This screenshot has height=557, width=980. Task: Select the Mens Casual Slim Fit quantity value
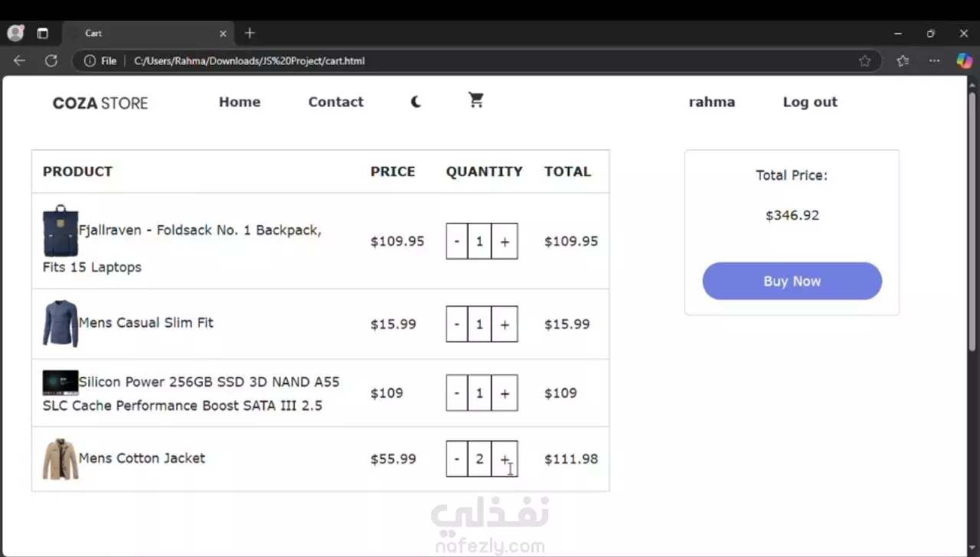479,324
